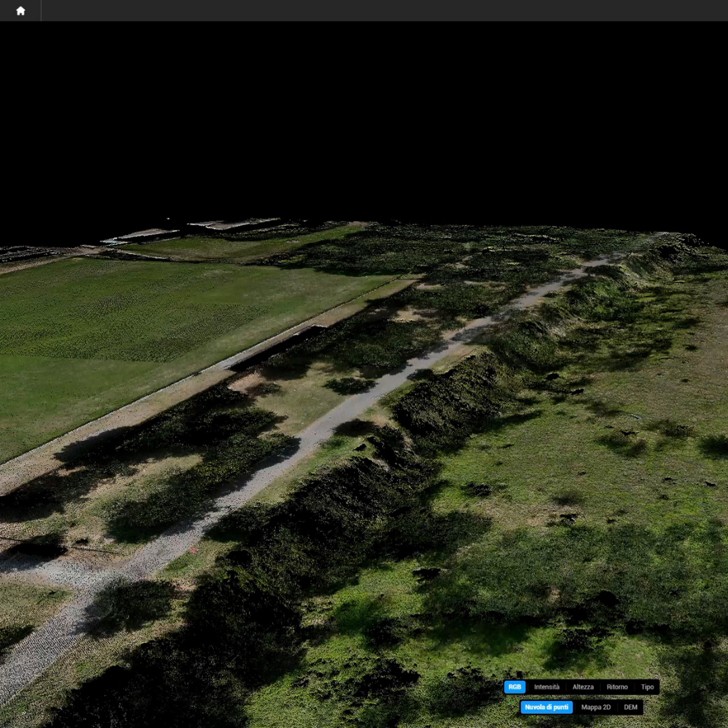The height and width of the screenshot is (728, 728).
Task: Select the Tipo classification coloring
Action: pos(647,687)
